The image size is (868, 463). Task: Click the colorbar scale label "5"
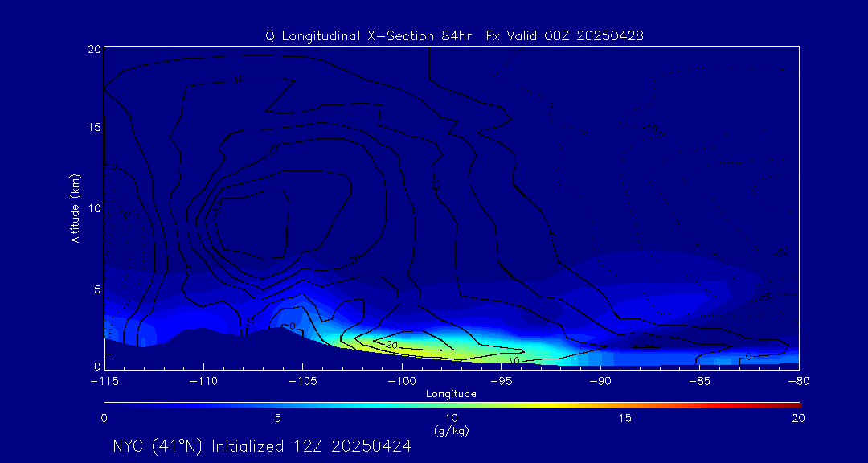coord(278,419)
